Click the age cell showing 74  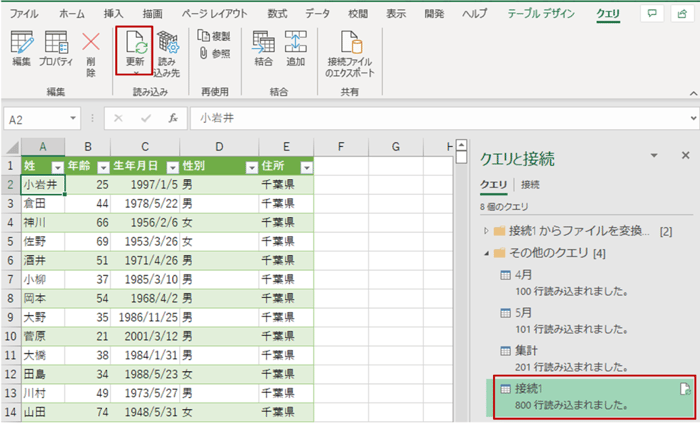(x=88, y=412)
